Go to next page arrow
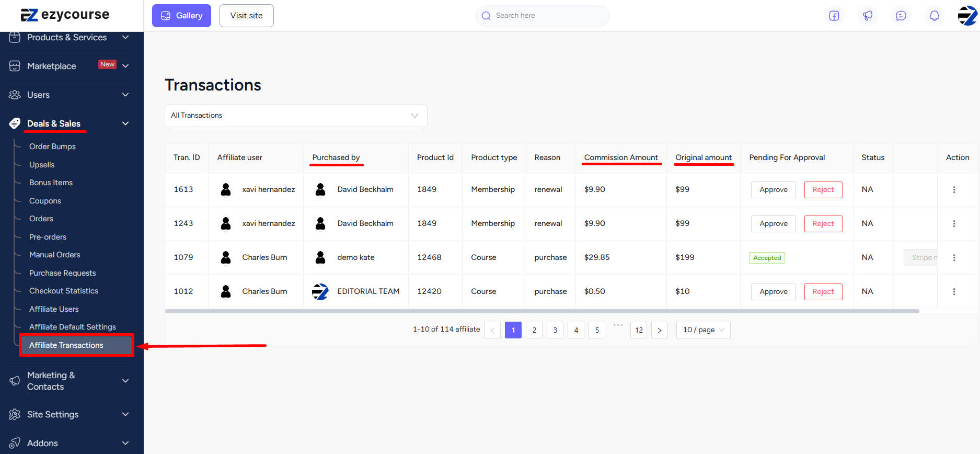 coord(660,330)
